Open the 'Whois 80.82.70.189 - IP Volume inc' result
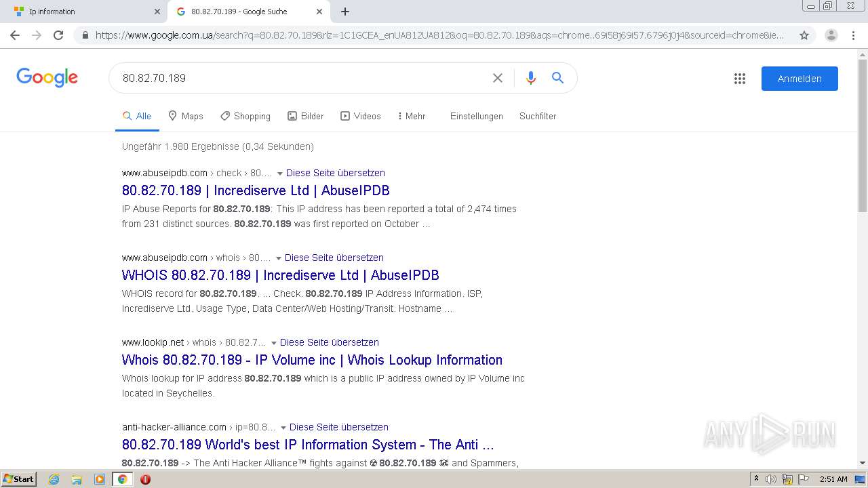 pos(312,360)
